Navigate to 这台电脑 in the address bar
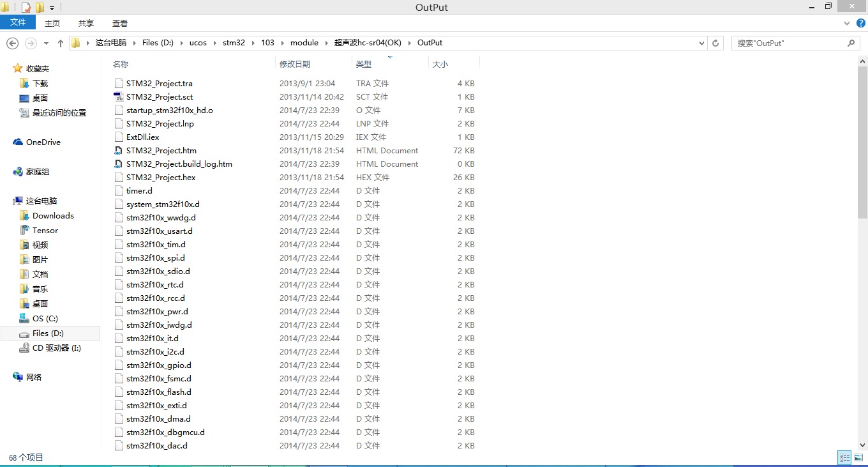Screen dimensions: 868x467 click(111, 43)
